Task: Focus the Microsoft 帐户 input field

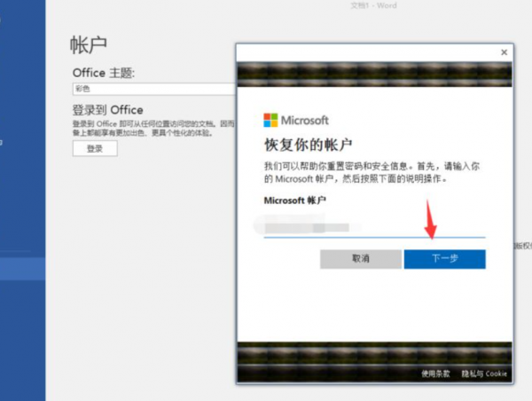Action: click(374, 227)
